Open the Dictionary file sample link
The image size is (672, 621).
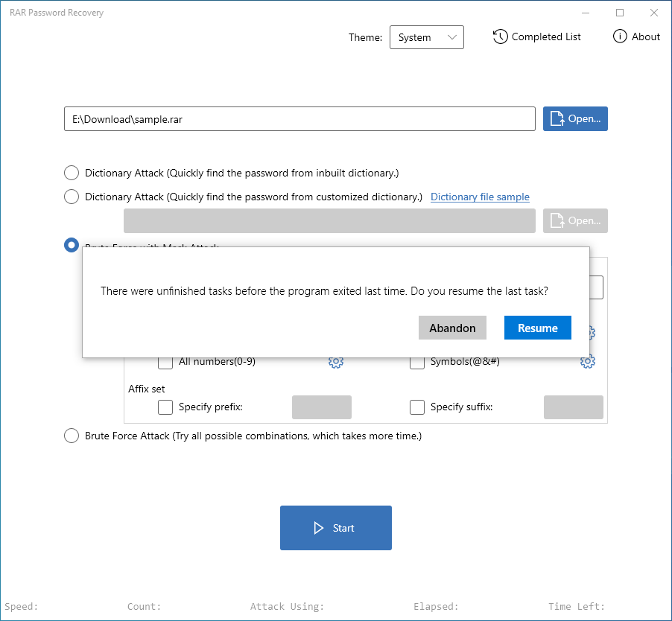coord(480,197)
